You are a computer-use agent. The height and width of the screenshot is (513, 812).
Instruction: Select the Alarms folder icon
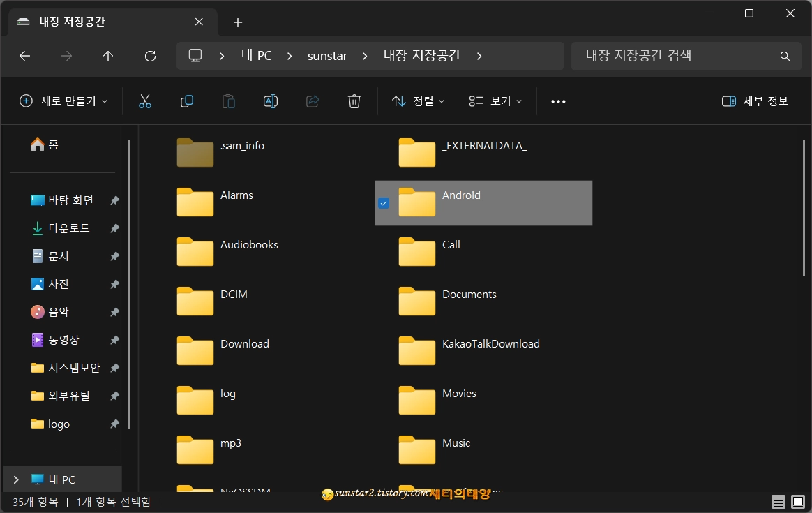[195, 202]
